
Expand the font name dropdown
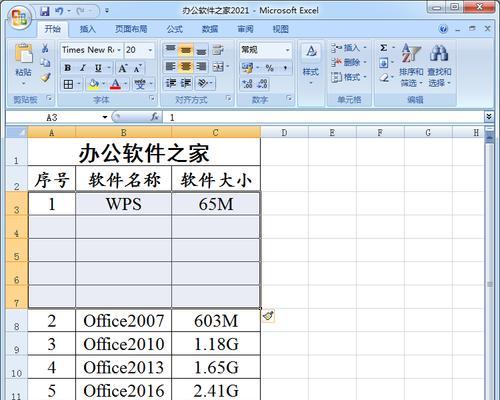click(x=119, y=50)
